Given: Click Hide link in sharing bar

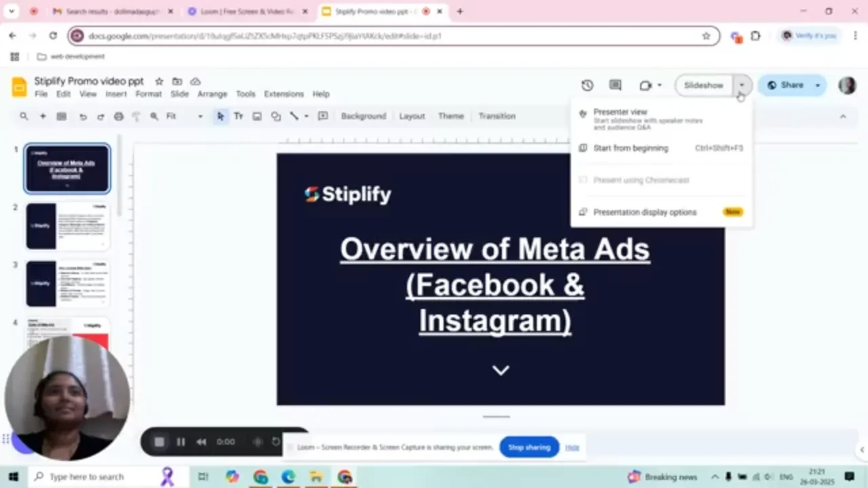Looking at the screenshot, I should (572, 447).
